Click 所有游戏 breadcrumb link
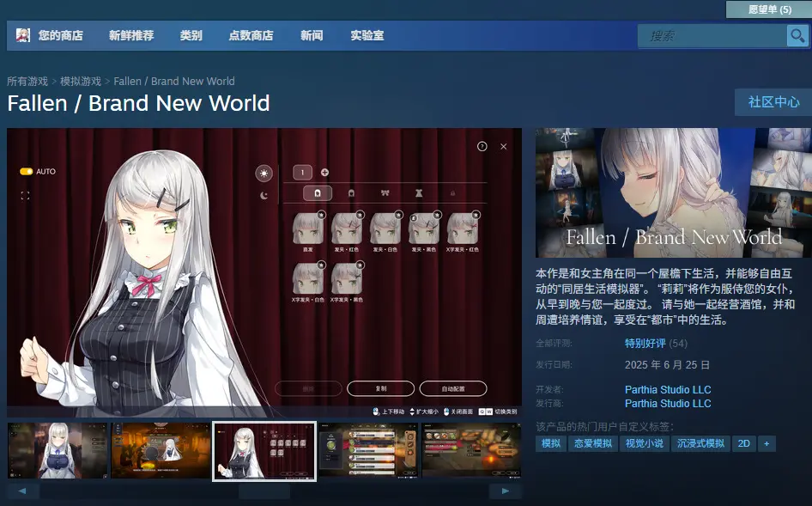 [x=27, y=82]
